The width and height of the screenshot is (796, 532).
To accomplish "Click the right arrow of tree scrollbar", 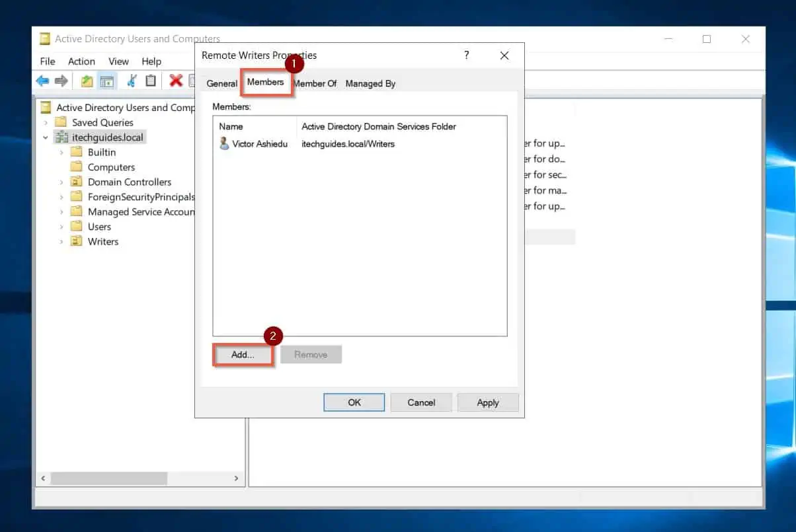I will [236, 478].
